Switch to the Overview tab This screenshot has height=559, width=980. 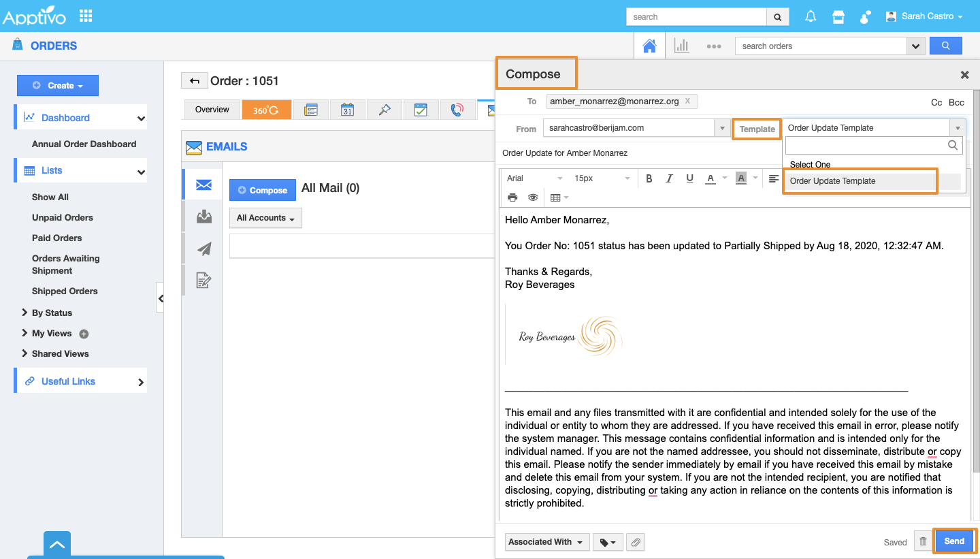click(x=212, y=110)
